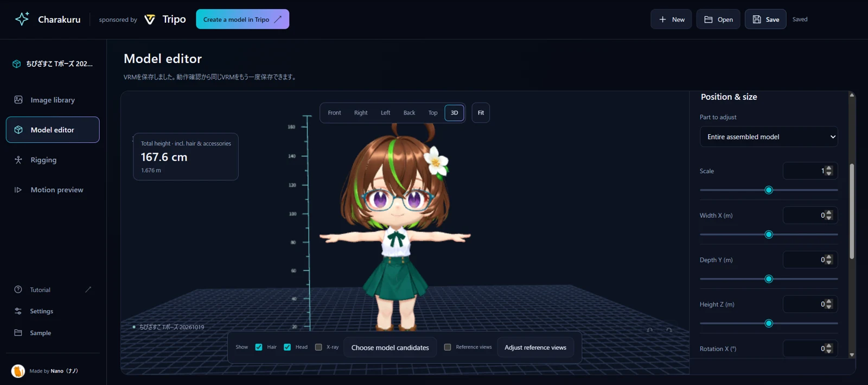Enable the X-ray checkbox
This screenshot has height=385, width=868.
click(318, 347)
